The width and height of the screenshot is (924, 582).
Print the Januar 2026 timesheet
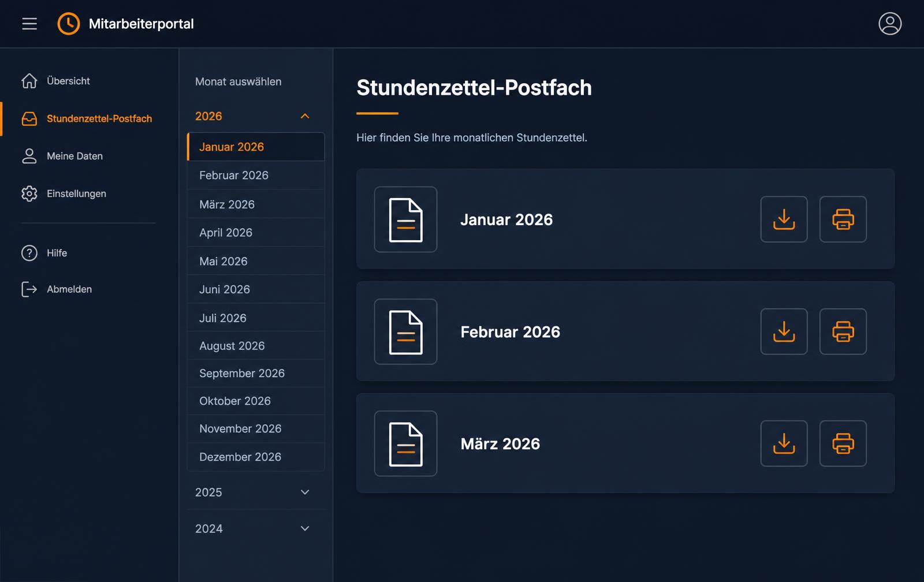(x=843, y=219)
